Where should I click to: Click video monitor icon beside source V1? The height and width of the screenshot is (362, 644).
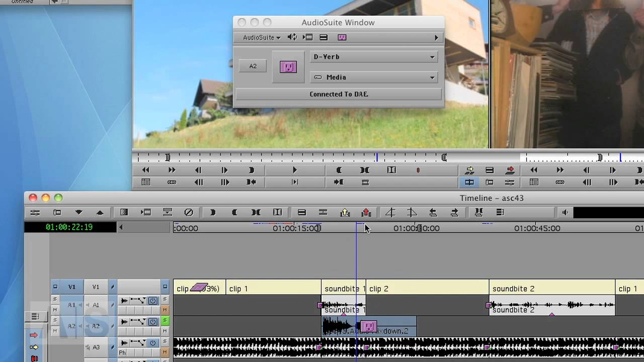55,287
